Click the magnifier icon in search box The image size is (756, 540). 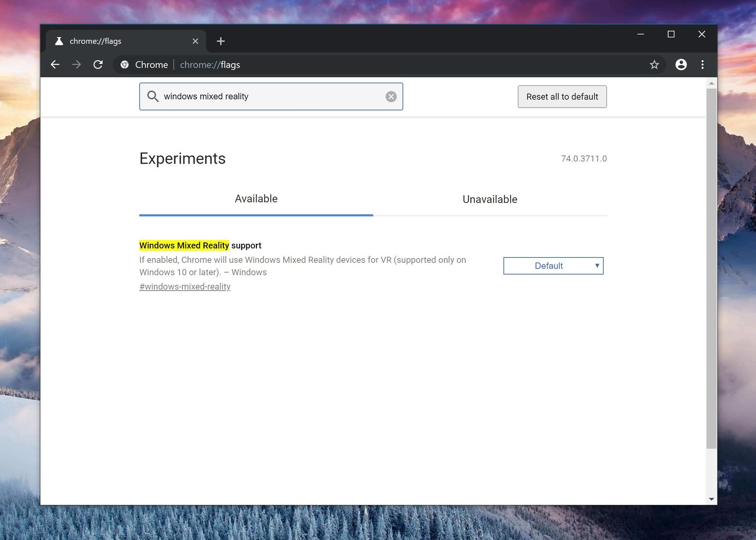point(153,96)
